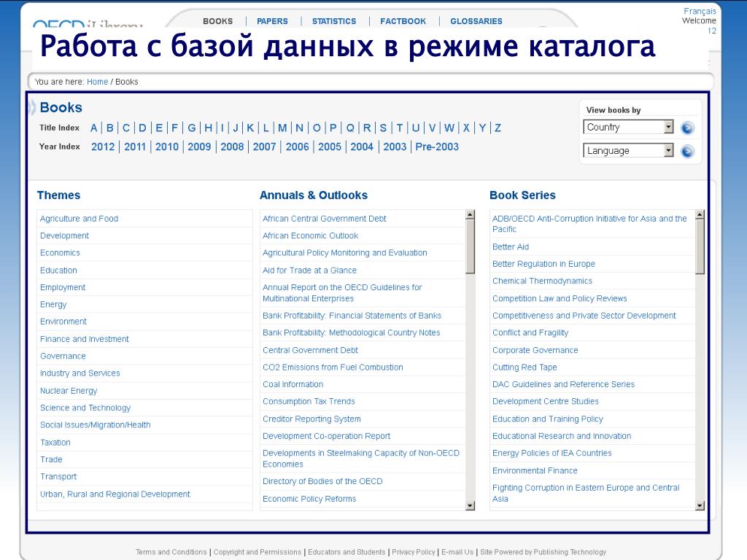Open Chemical Thermodynamics series

[x=542, y=281]
